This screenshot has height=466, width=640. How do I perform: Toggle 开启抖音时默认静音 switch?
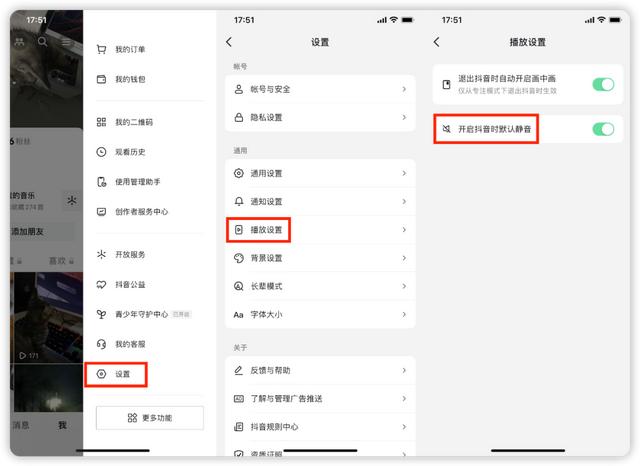[603, 129]
